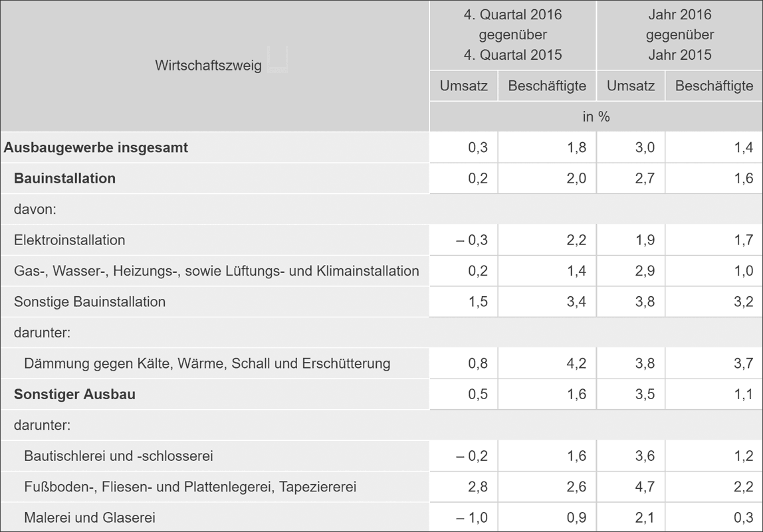Select the last Beschäftigte column header
Viewport: 763px width, 532px height.
pos(714,86)
